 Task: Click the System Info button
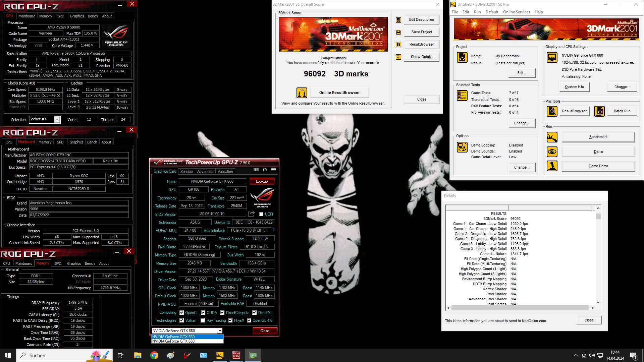point(574,87)
